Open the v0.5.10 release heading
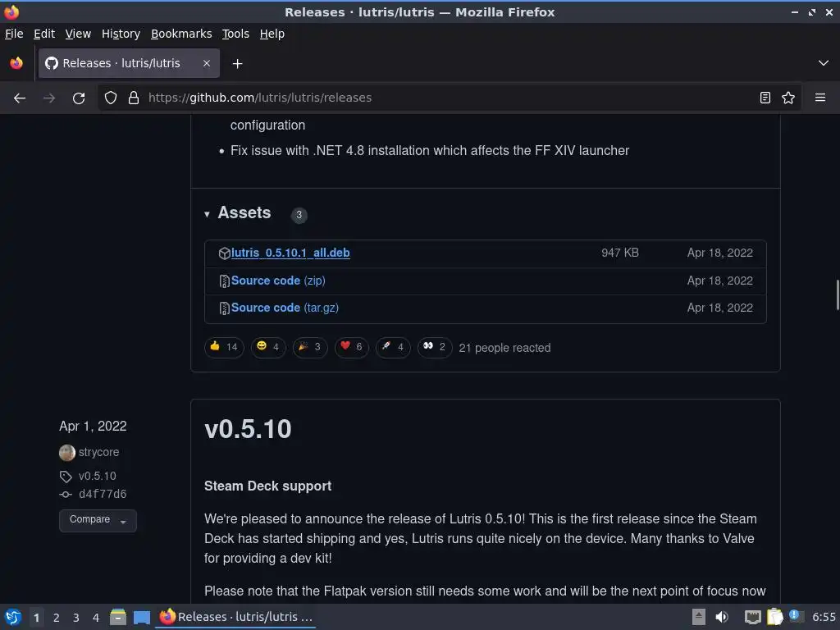The width and height of the screenshot is (840, 630). [x=248, y=429]
